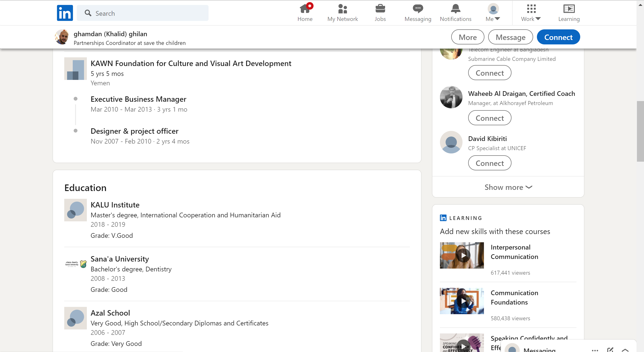Open My Network icon
Screen dimensions: 644x352
[342, 9]
